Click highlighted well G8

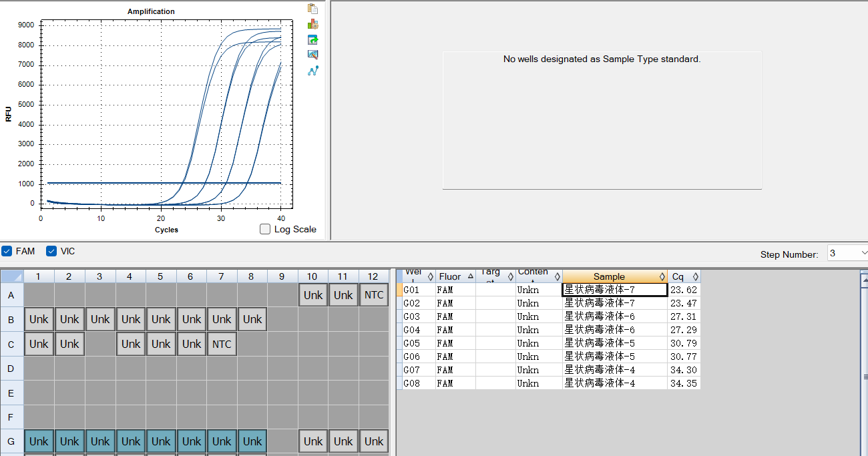pos(252,441)
